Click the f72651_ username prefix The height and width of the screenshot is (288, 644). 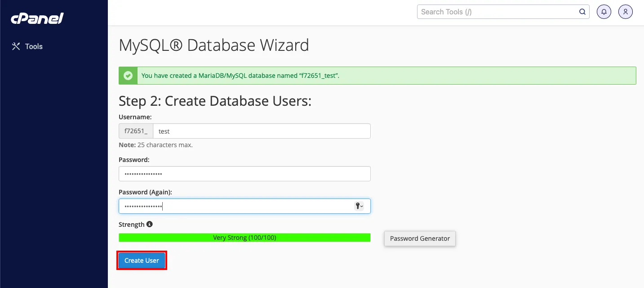136,131
